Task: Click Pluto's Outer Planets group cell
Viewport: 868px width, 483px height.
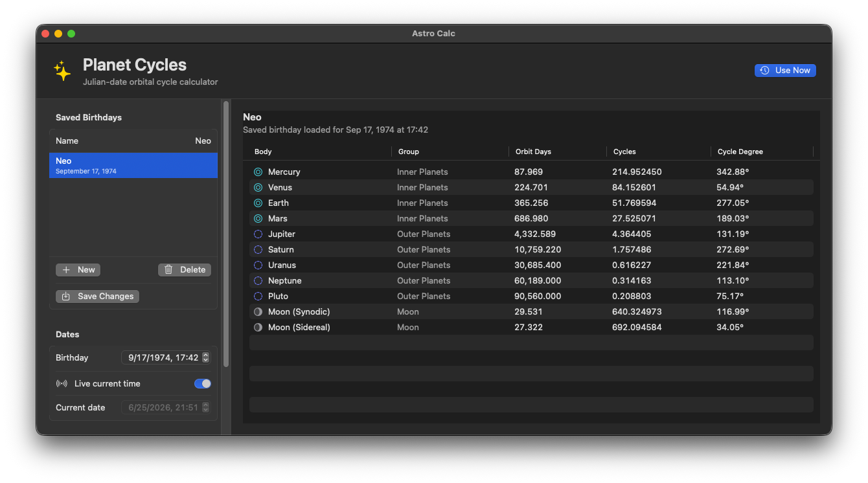Action: pyautogui.click(x=424, y=297)
